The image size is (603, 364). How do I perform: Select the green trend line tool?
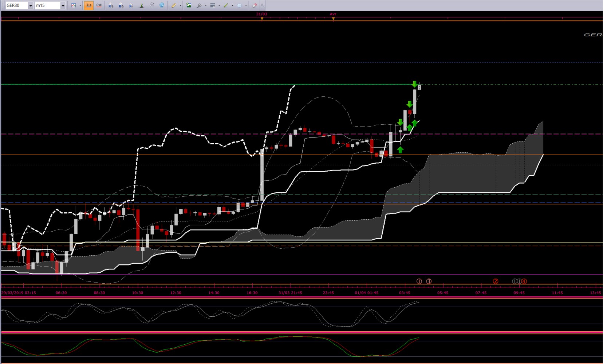[x=226, y=5]
